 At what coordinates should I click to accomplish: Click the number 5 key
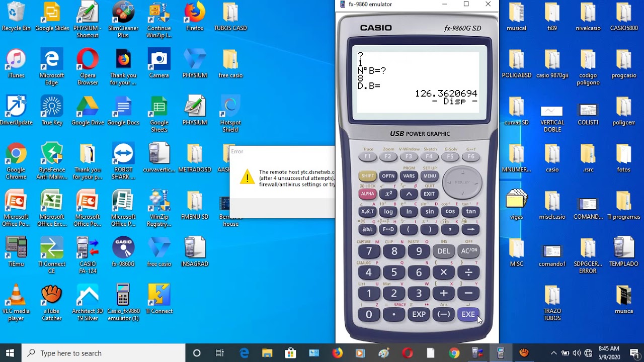[394, 272]
